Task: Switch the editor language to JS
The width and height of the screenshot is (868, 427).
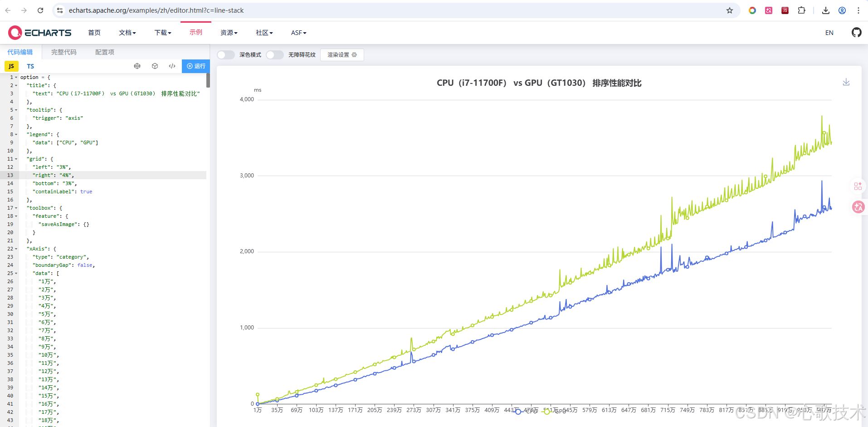Action: [11, 66]
